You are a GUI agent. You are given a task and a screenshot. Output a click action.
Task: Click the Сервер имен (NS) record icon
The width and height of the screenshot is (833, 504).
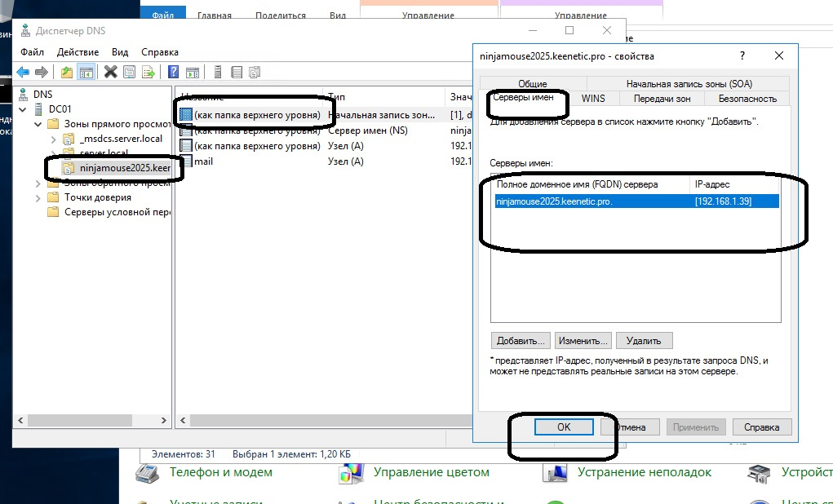pos(185,130)
